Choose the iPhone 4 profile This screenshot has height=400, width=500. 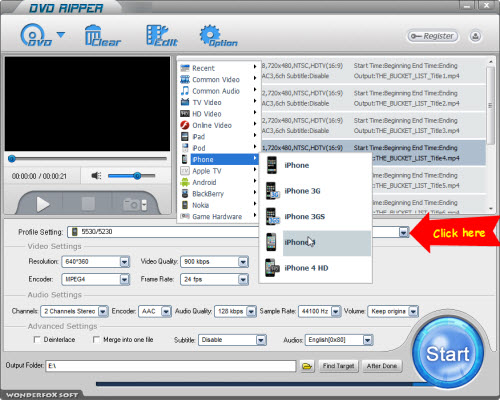click(315, 242)
